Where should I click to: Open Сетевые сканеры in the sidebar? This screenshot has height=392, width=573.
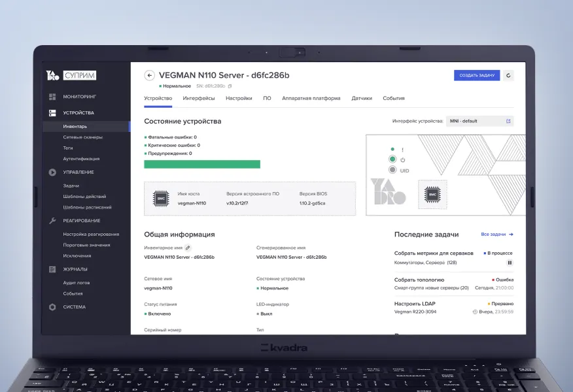pyautogui.click(x=83, y=137)
